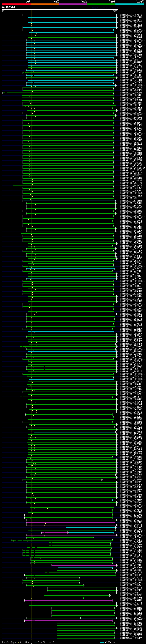Open the UniRef100_C0PJ26 entry

click(131, 22)
